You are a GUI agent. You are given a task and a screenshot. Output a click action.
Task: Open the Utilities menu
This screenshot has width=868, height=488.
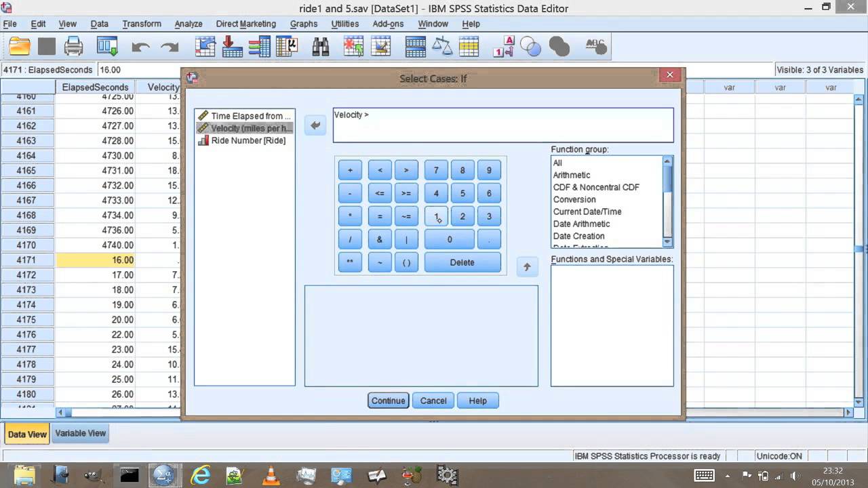point(345,24)
